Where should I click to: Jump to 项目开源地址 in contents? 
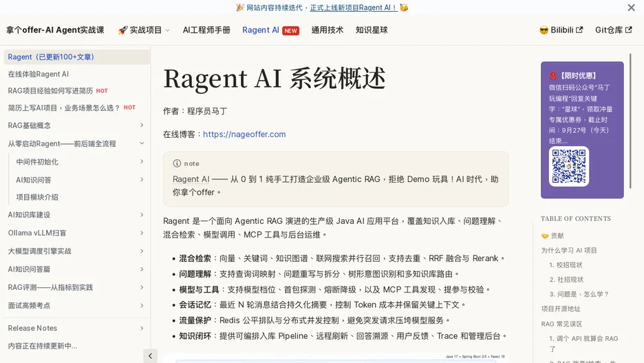pyautogui.click(x=561, y=309)
